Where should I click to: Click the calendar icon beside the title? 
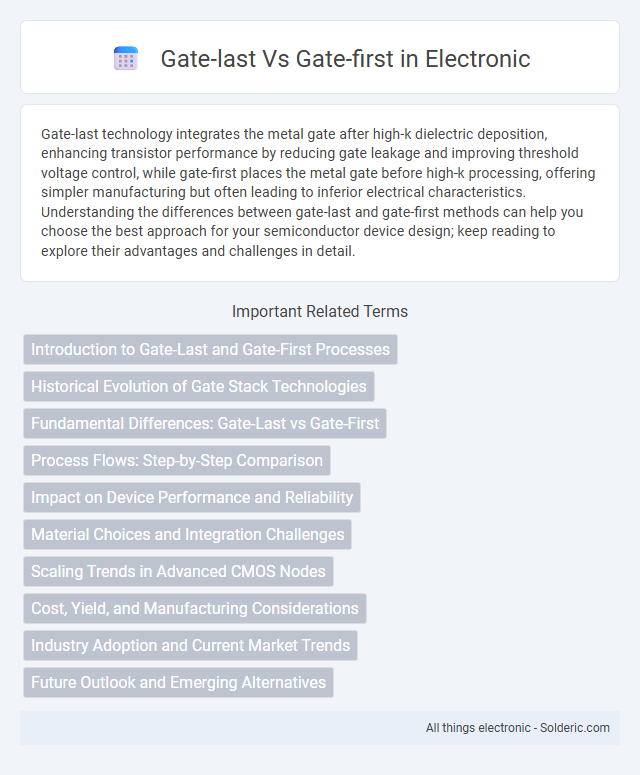126,58
